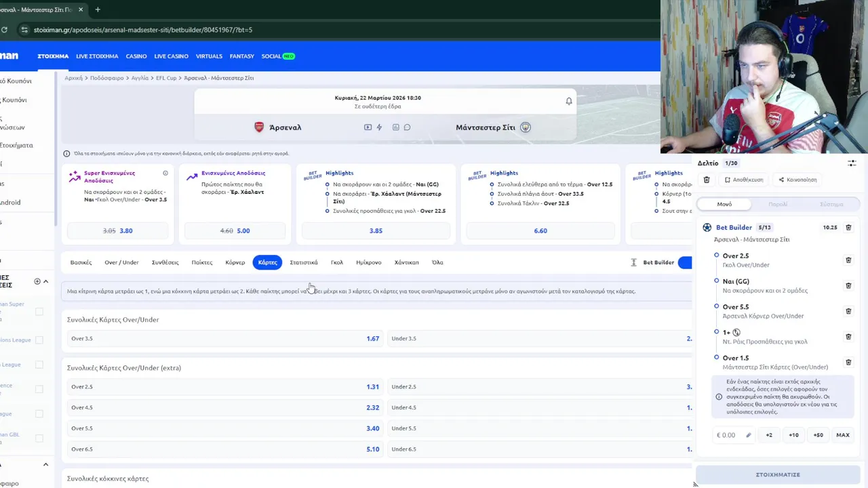The height and width of the screenshot is (488, 868).
Task: Open betslip settings sliders icon
Action: click(852, 163)
